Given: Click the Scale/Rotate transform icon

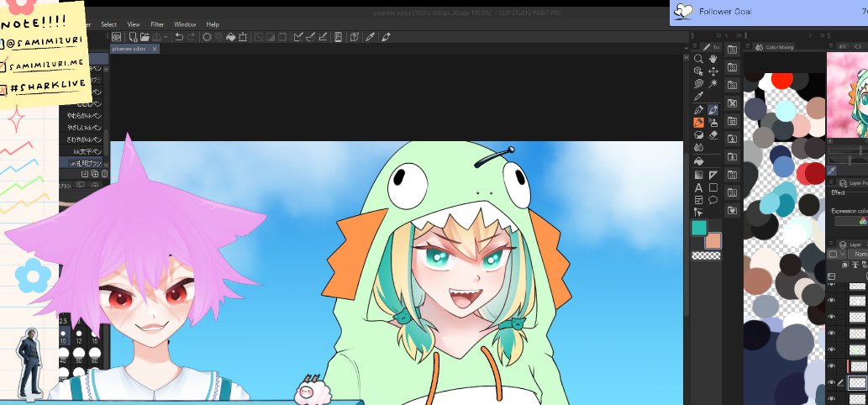Looking at the screenshot, I should pos(243,37).
